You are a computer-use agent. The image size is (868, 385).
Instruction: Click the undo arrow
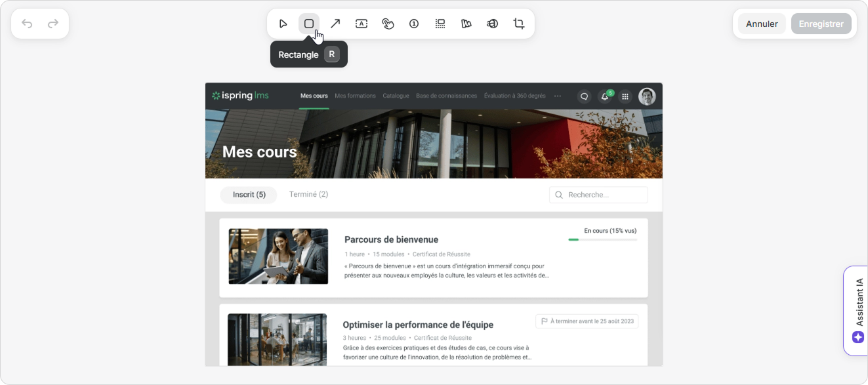tap(27, 24)
